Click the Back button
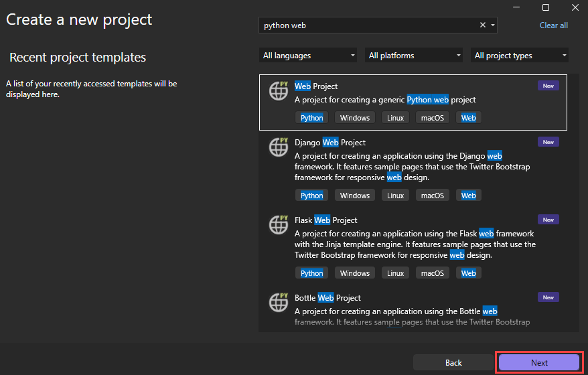The width and height of the screenshot is (588, 375). coord(453,363)
